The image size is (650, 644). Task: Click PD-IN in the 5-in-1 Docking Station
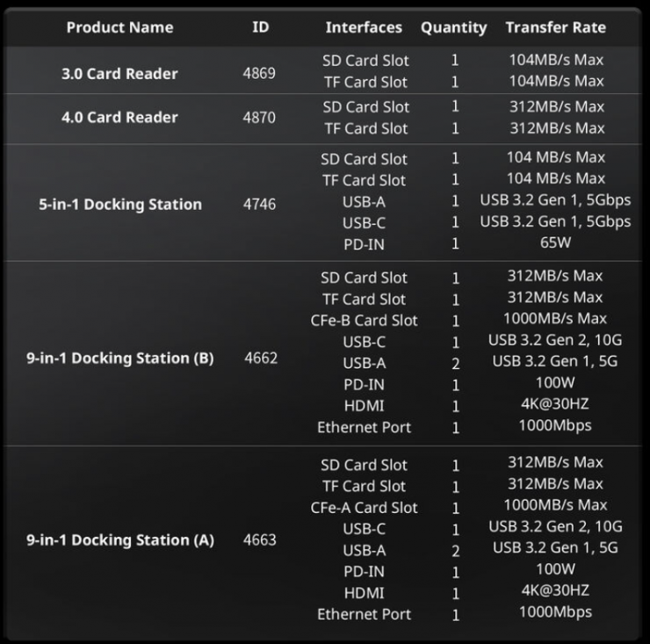tap(364, 243)
